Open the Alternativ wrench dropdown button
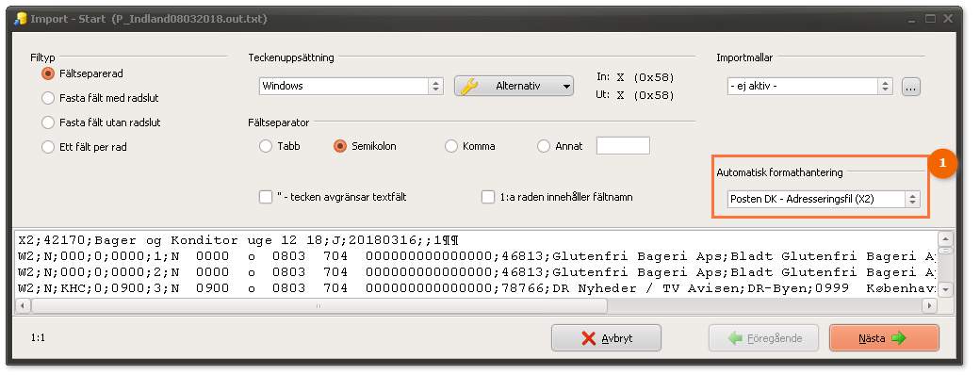 [x=514, y=87]
